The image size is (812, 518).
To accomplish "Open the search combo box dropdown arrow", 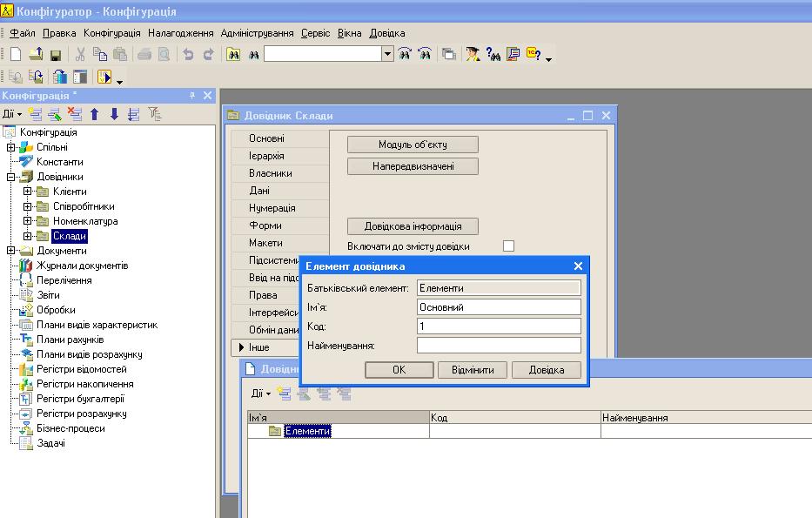I will pyautogui.click(x=388, y=53).
